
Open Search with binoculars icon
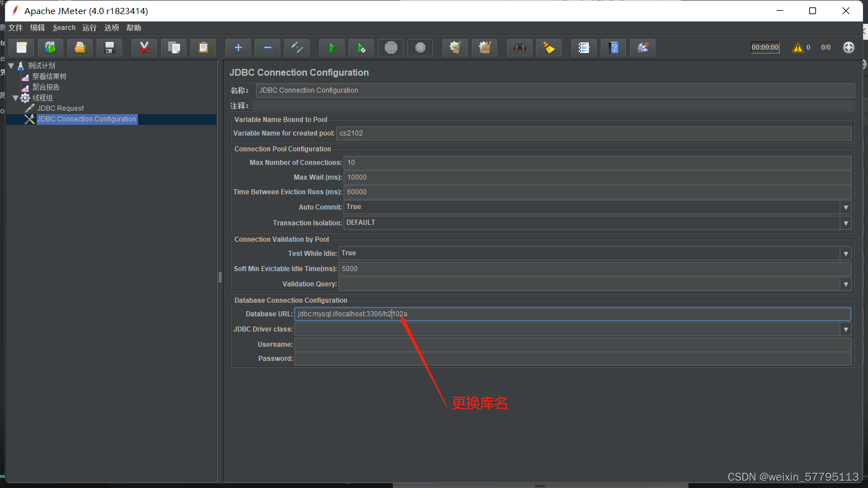coord(520,47)
